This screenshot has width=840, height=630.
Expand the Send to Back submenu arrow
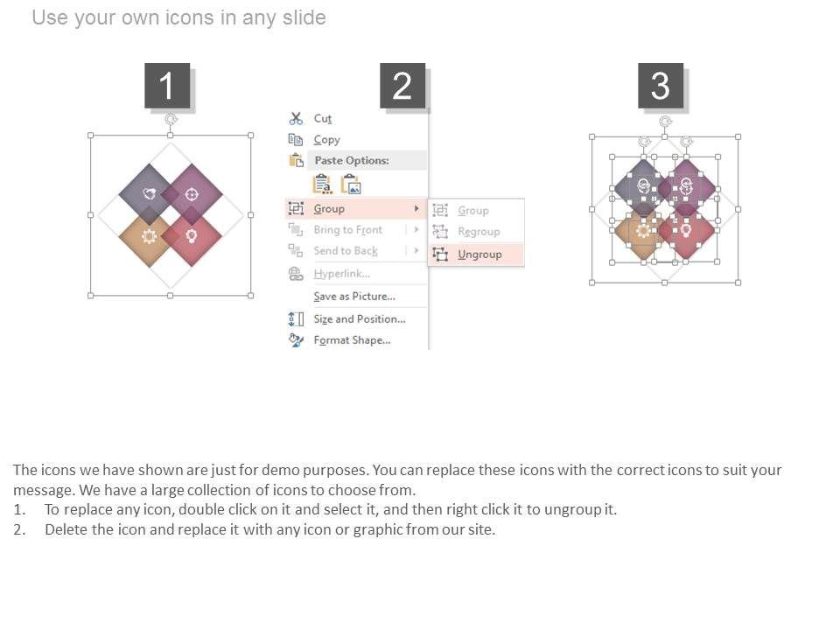click(416, 250)
